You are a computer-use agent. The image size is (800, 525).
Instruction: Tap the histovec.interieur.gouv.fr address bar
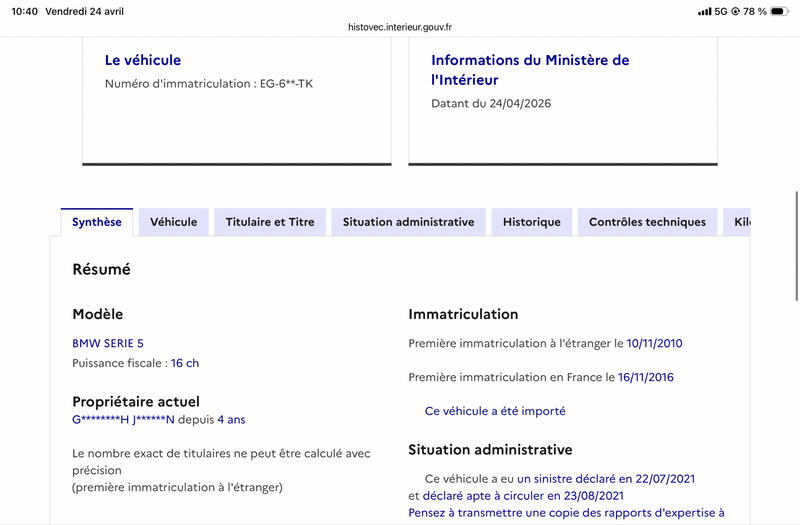click(400, 27)
